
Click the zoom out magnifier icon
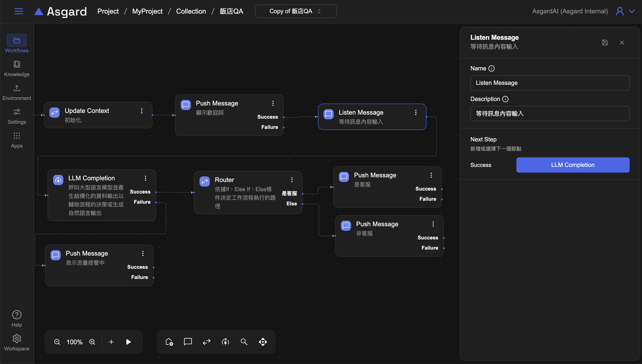pyautogui.click(x=57, y=342)
